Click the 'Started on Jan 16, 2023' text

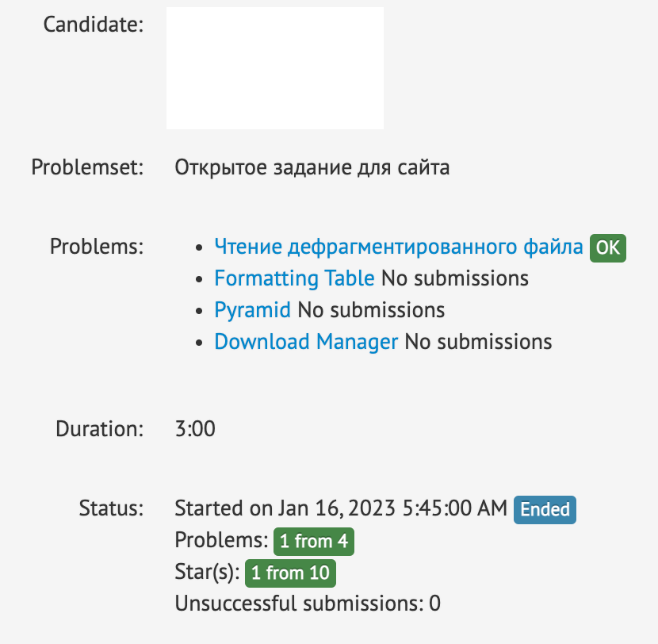tap(340, 508)
